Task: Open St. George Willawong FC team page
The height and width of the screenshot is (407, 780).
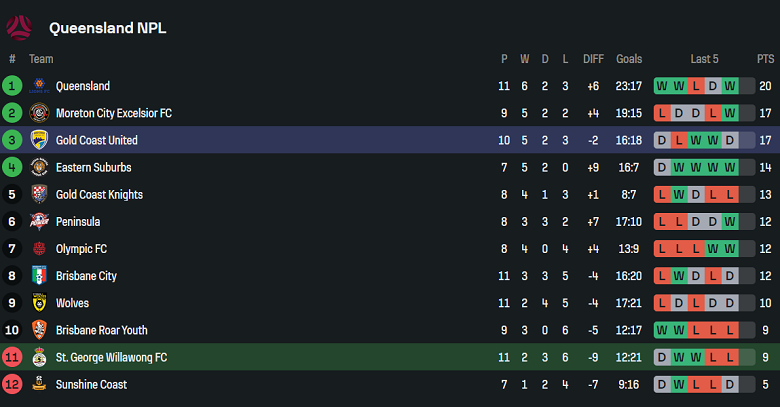Action: click(x=111, y=357)
